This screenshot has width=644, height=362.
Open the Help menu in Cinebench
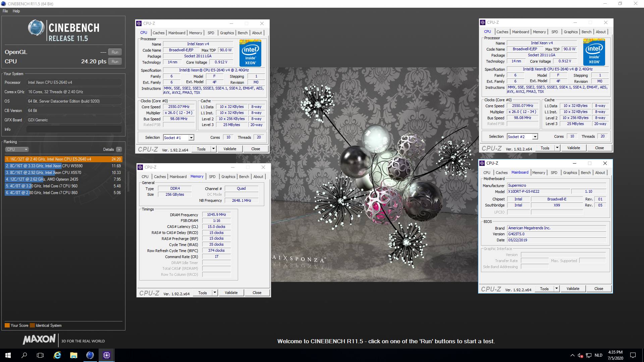click(x=16, y=11)
